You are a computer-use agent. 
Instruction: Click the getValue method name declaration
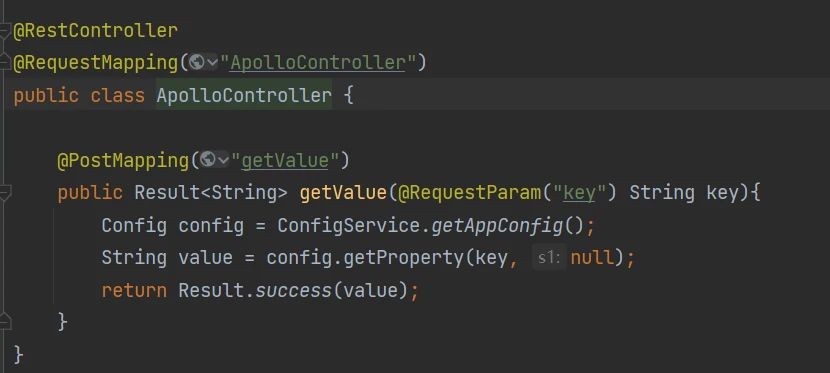343,193
